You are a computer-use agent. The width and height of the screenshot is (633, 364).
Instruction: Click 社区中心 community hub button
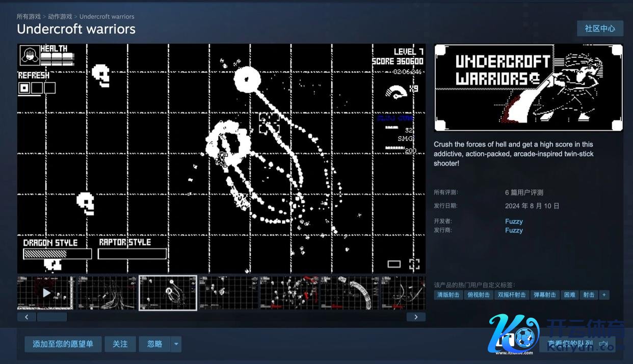click(599, 29)
